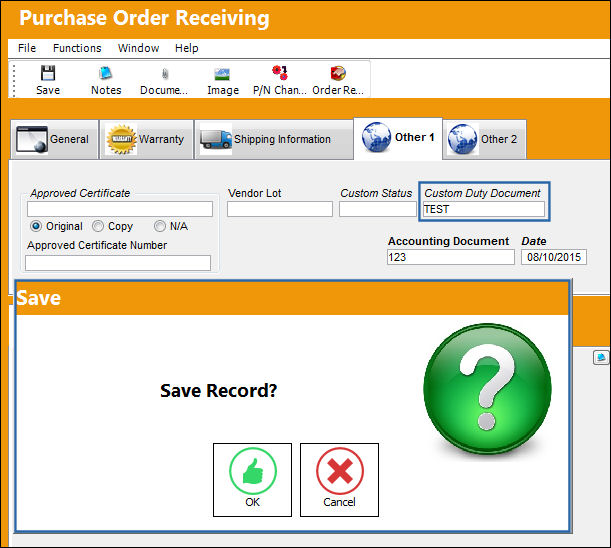Select the N/A radio button

160,226
